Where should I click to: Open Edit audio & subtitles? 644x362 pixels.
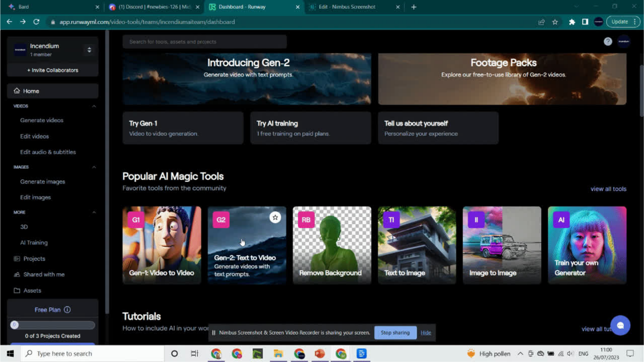(48, 152)
